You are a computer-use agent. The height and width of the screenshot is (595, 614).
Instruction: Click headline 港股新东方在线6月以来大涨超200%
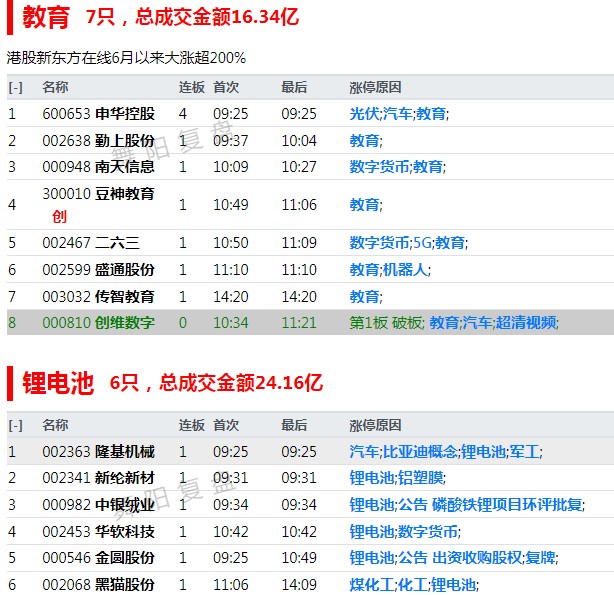coord(126,58)
